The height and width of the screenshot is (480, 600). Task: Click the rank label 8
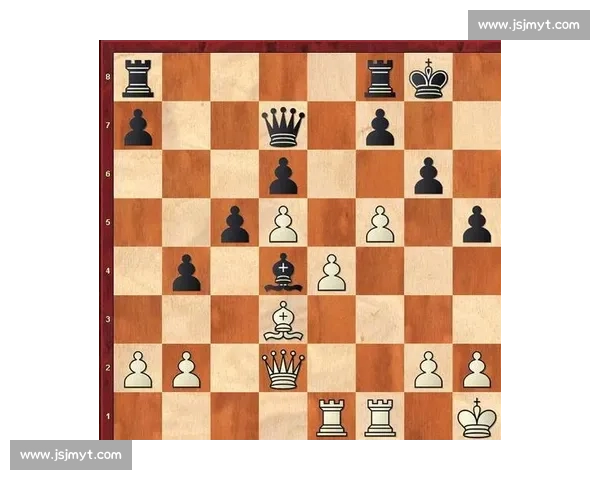[x=108, y=77]
